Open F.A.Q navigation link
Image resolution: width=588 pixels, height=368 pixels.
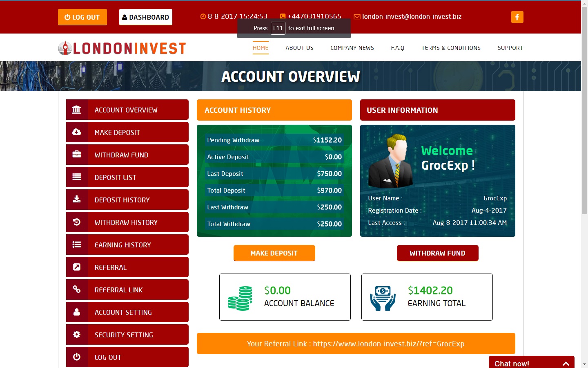pyautogui.click(x=398, y=48)
